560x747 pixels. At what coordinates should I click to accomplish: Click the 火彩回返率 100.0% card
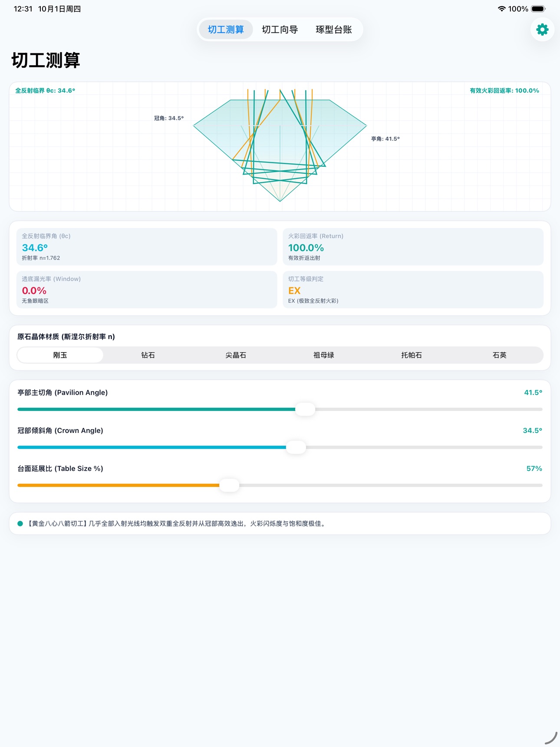pyautogui.click(x=413, y=247)
